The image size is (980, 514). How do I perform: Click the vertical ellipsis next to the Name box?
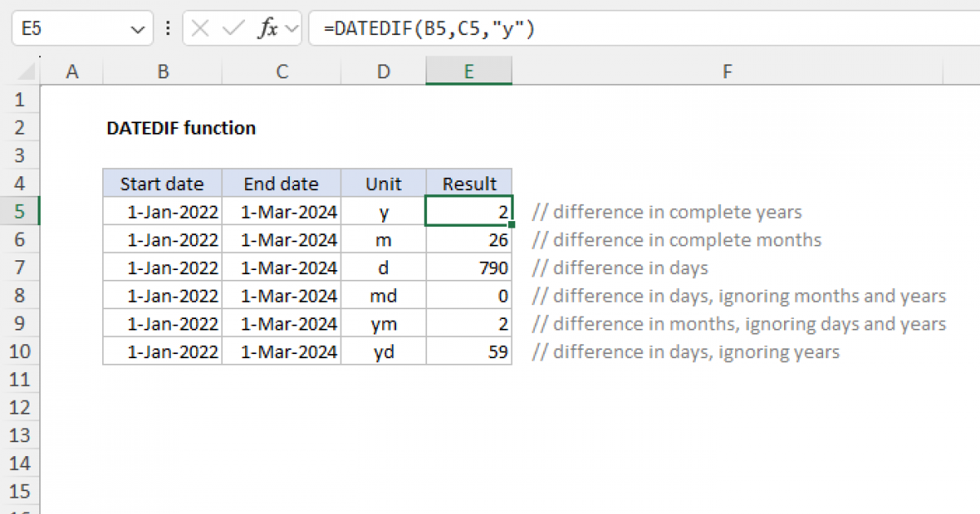point(167,27)
